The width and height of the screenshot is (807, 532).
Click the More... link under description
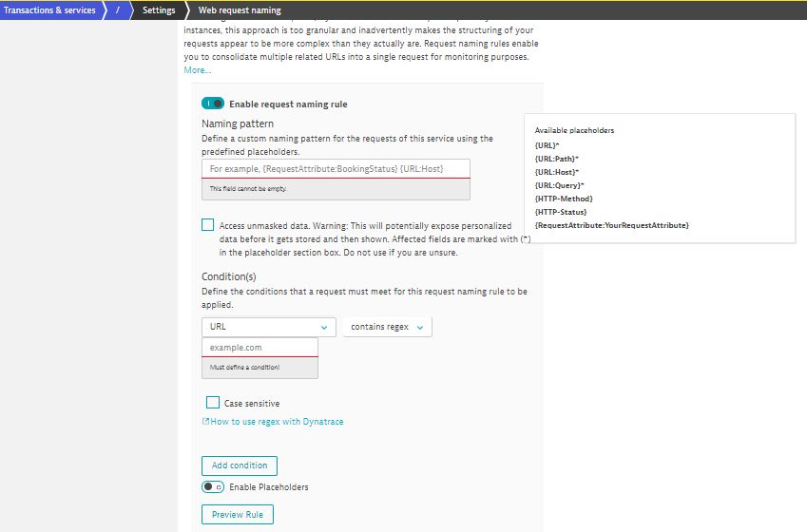coord(198,70)
